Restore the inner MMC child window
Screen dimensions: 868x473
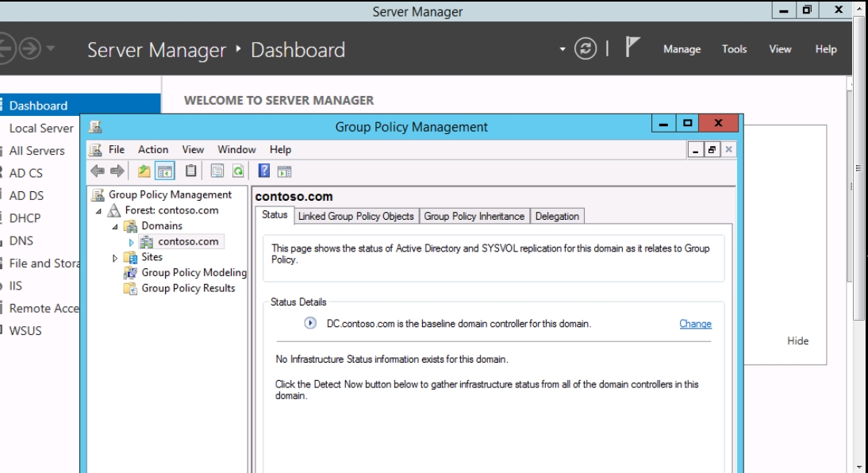tap(712, 149)
